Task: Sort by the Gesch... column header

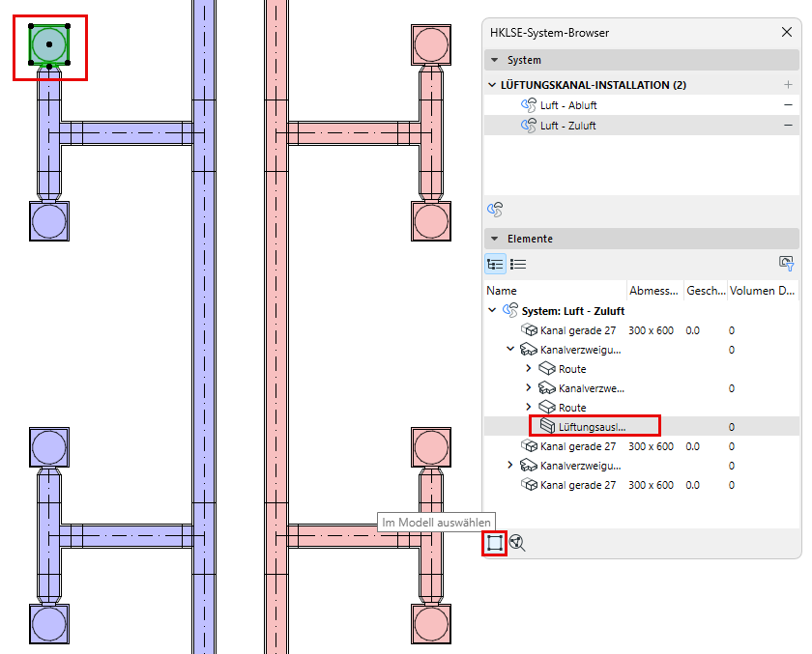Action: click(706, 291)
